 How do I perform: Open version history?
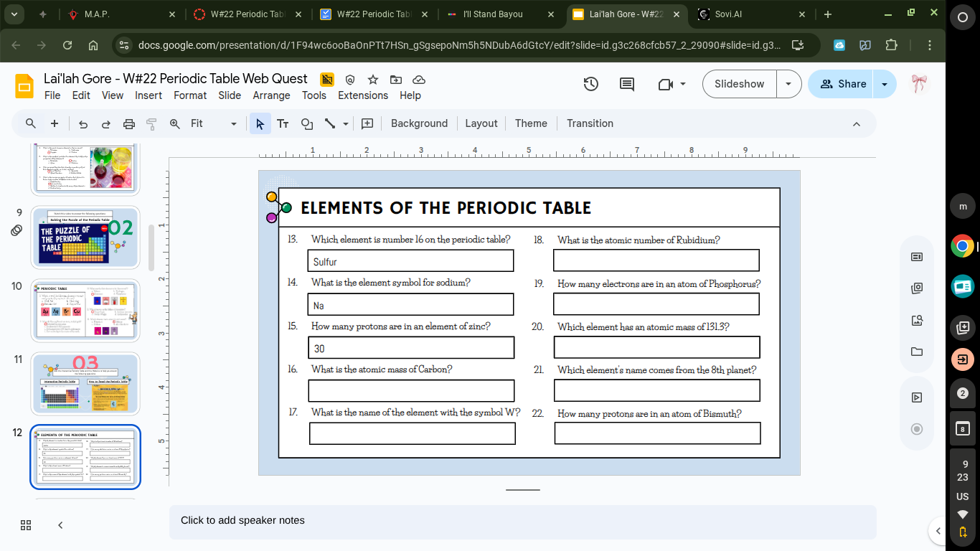tap(590, 84)
